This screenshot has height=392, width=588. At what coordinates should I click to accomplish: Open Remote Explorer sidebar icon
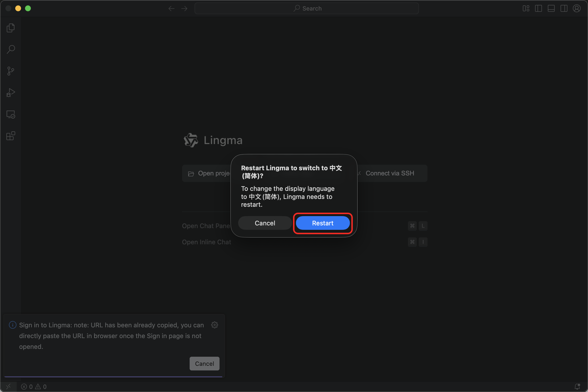[x=11, y=114]
